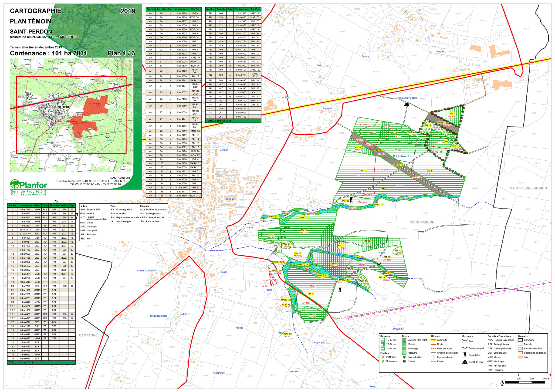This screenshot has height=392, width=555.
Task: Click the Bâti orange legend swatch
Action: click(520, 357)
